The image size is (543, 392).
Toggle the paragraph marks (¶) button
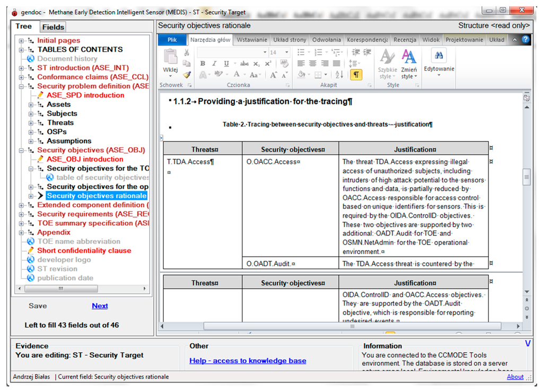click(356, 75)
